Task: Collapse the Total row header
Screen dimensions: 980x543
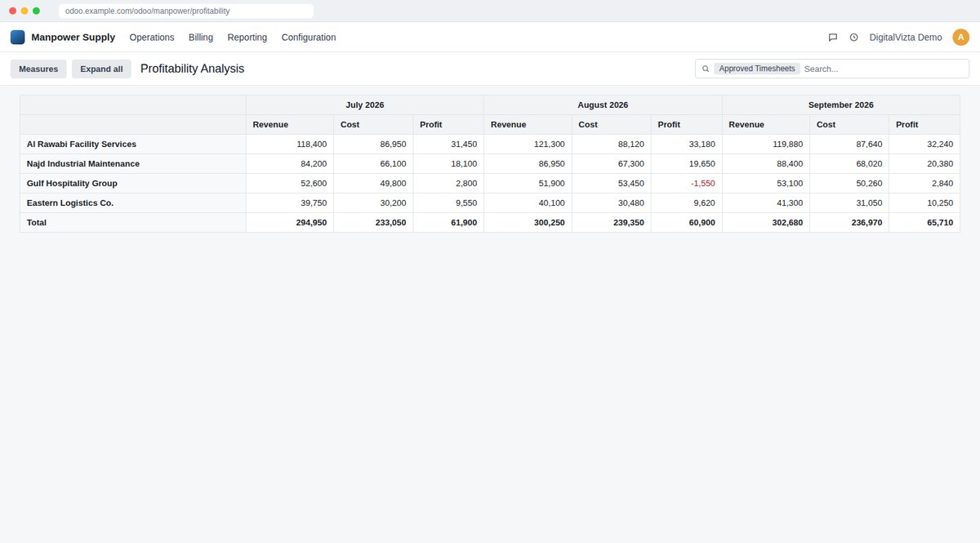Action: (x=133, y=222)
